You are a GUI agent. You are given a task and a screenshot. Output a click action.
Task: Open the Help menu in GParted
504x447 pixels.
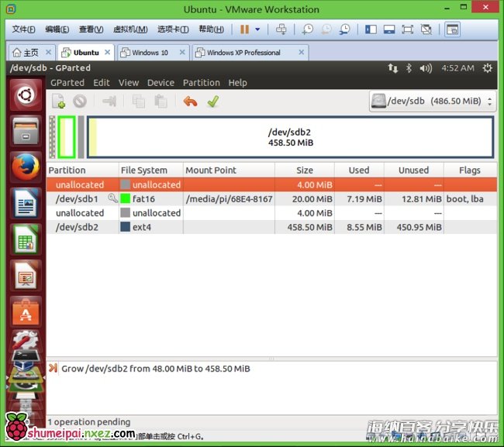237,83
